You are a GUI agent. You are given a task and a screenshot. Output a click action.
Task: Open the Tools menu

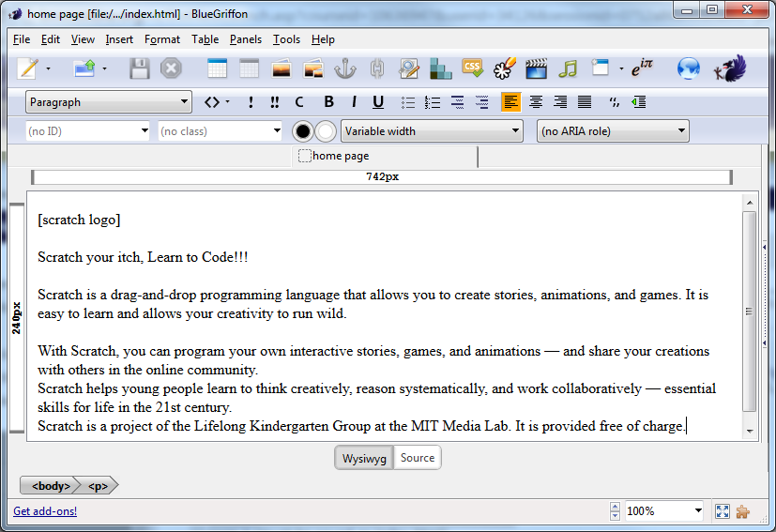click(x=286, y=39)
